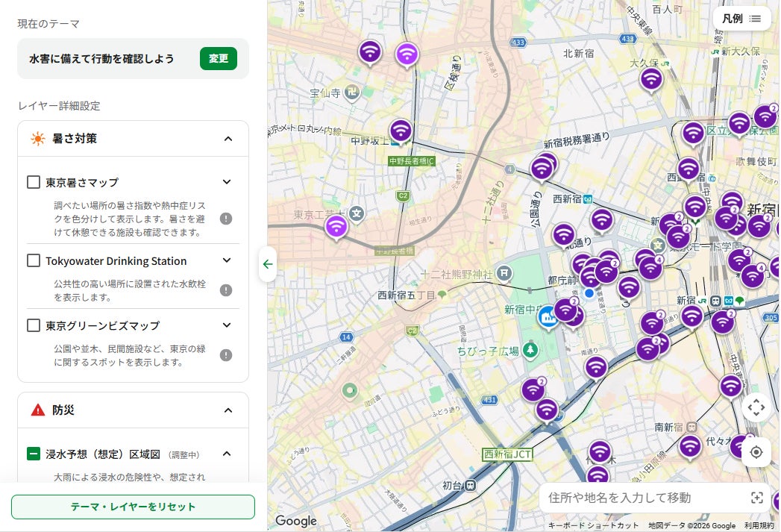Click the 西新宿五丁目 station label
The width and height of the screenshot is (781, 532).
(407, 295)
